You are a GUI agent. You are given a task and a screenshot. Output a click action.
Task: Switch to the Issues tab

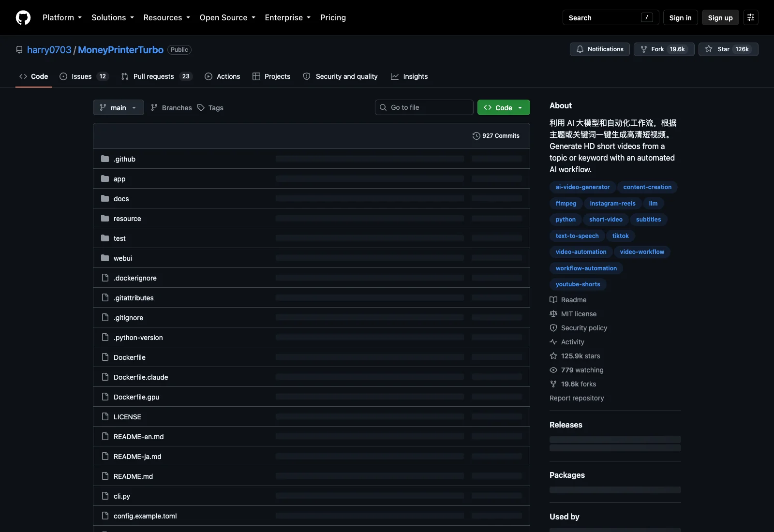84,76
